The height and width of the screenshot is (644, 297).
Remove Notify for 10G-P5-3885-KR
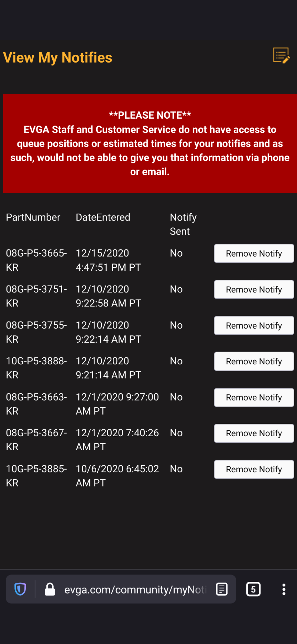[x=254, y=469]
